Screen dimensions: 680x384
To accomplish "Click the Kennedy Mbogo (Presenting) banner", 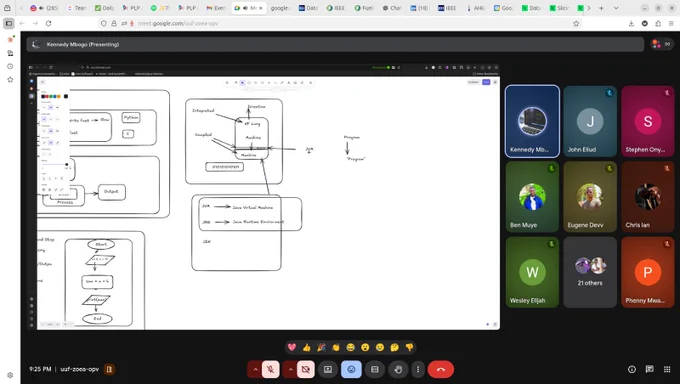I will (335, 44).
